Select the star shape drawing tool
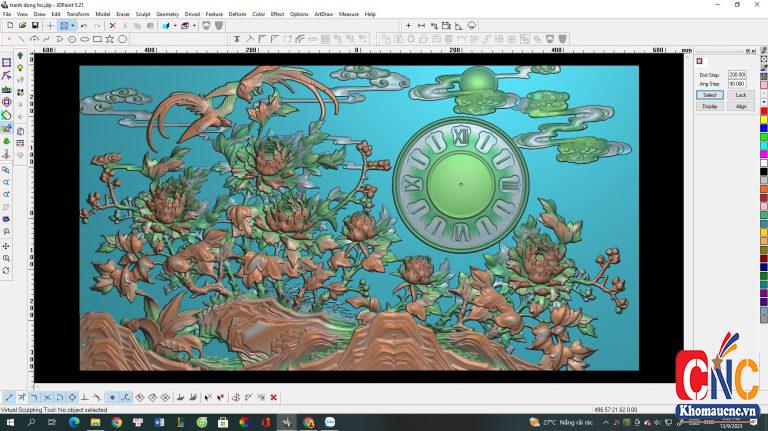 [x=110, y=39]
